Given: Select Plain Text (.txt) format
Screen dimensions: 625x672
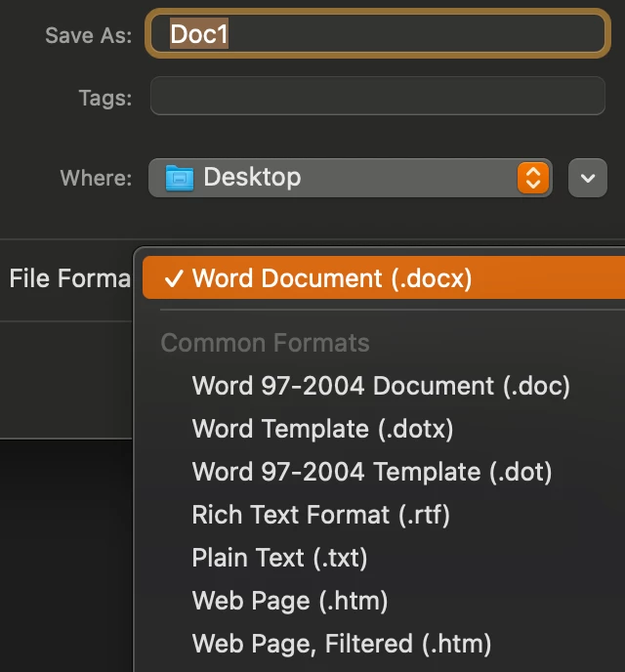Looking at the screenshot, I should click(279, 558).
